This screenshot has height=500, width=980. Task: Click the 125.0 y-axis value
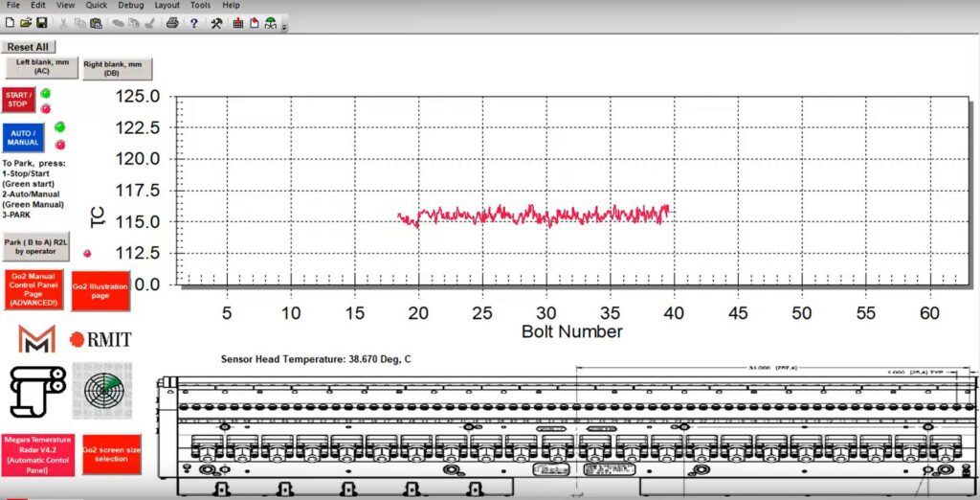coord(138,97)
